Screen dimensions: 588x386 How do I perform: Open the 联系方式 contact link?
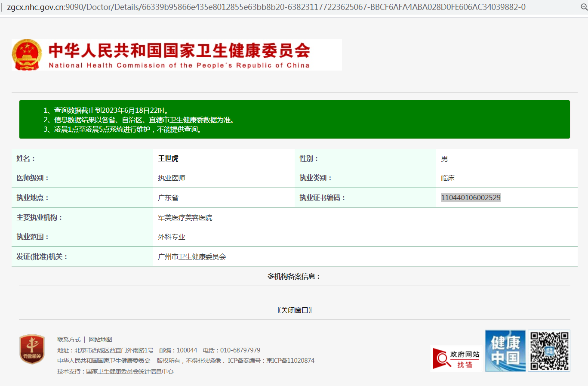[69, 340]
